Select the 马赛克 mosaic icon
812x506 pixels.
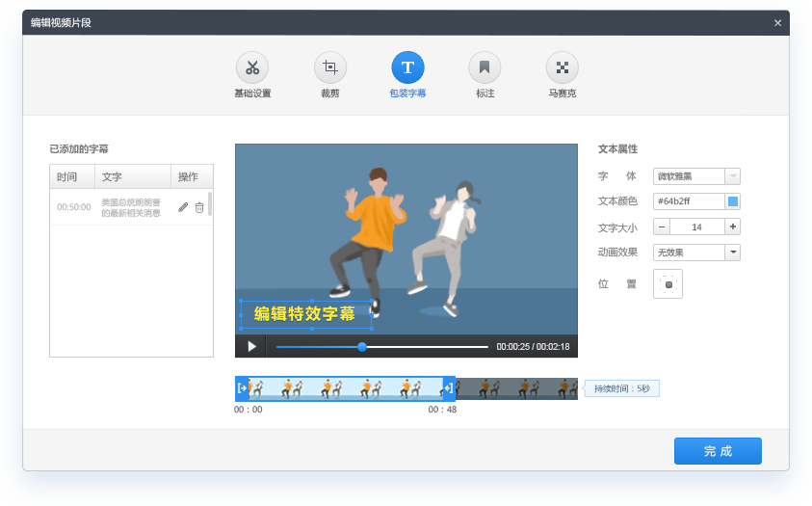pos(563,67)
